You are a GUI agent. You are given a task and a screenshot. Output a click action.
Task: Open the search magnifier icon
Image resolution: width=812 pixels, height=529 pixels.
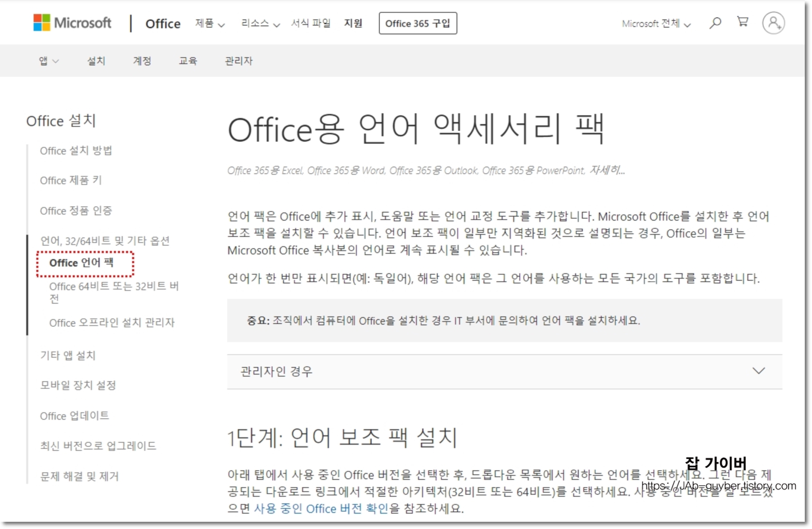[715, 23]
